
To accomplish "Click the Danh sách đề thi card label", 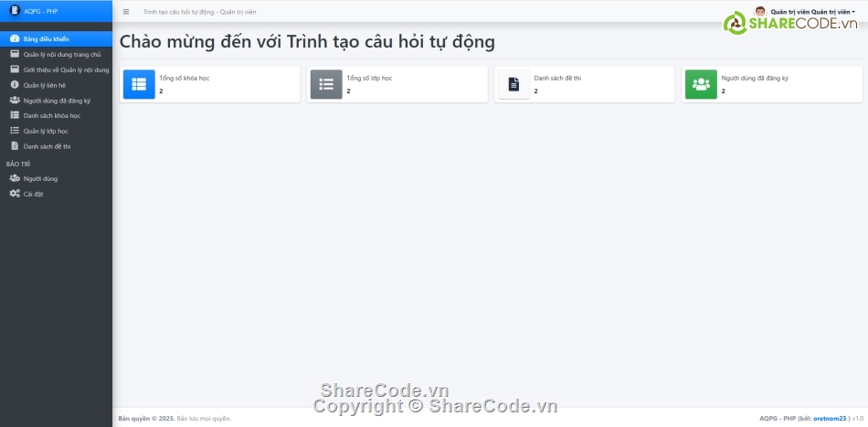I will coord(557,78).
